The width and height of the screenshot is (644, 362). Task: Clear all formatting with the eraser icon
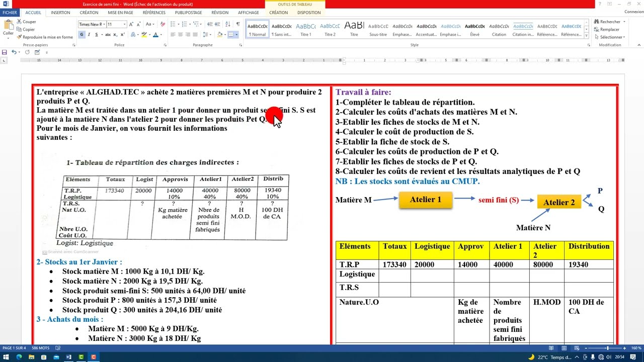[164, 24]
